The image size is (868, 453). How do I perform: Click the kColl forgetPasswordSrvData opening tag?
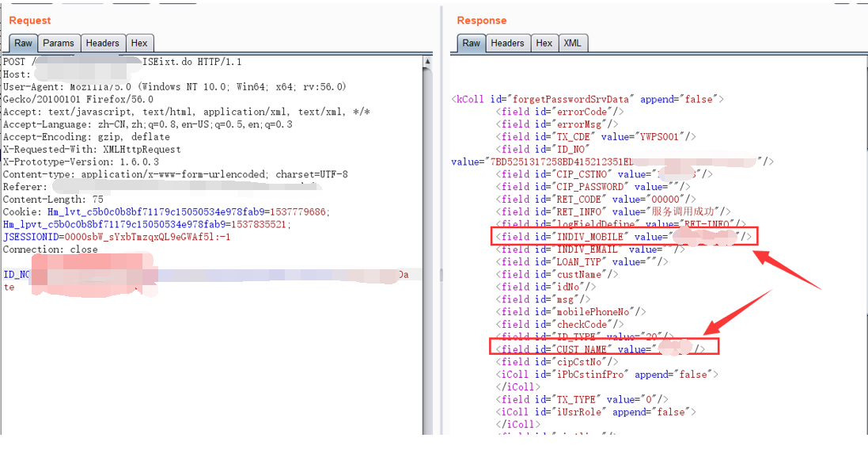pos(587,100)
